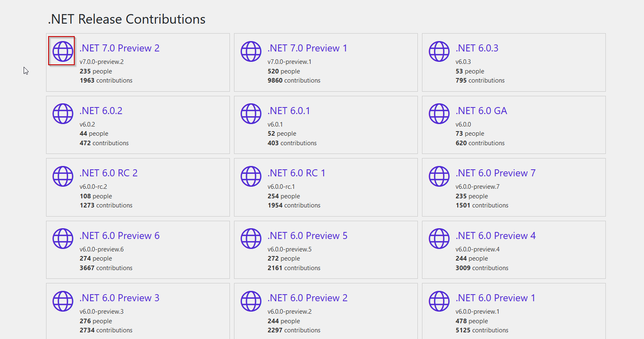
Task: Click the globe icon for .NET 6.0.1
Action: (x=251, y=114)
